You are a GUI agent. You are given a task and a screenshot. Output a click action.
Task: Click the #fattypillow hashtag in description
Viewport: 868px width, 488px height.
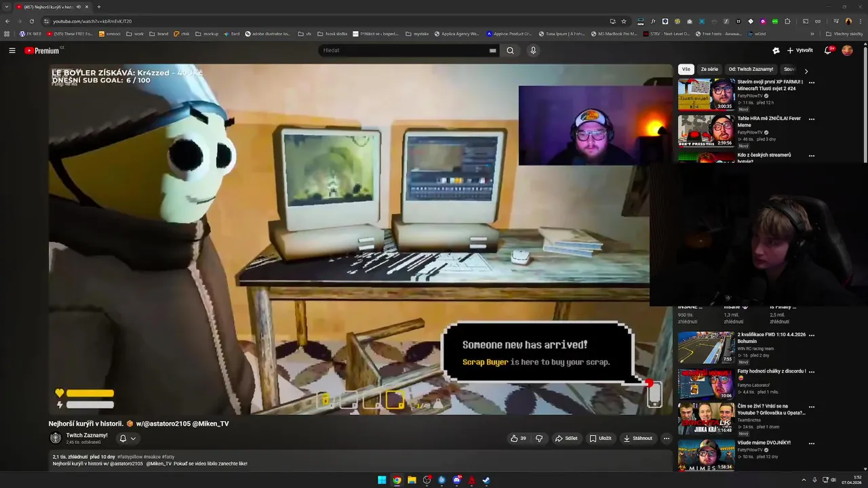coord(130,457)
